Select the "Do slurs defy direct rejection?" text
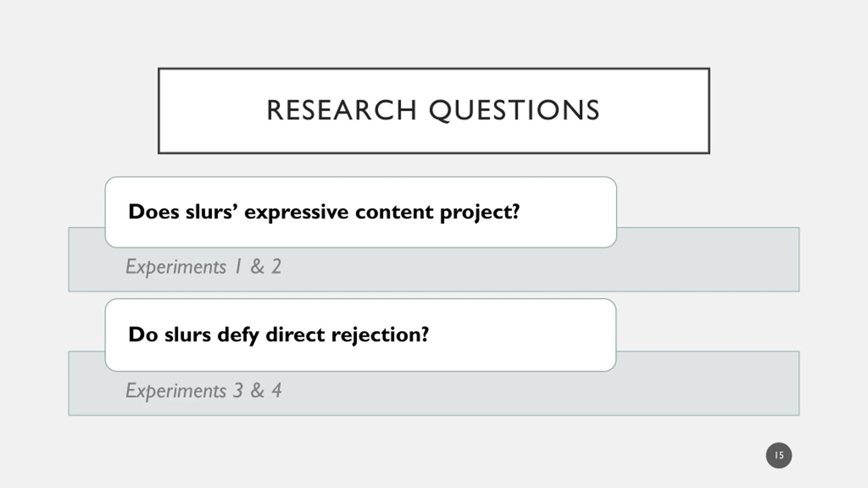 pyautogui.click(x=278, y=335)
